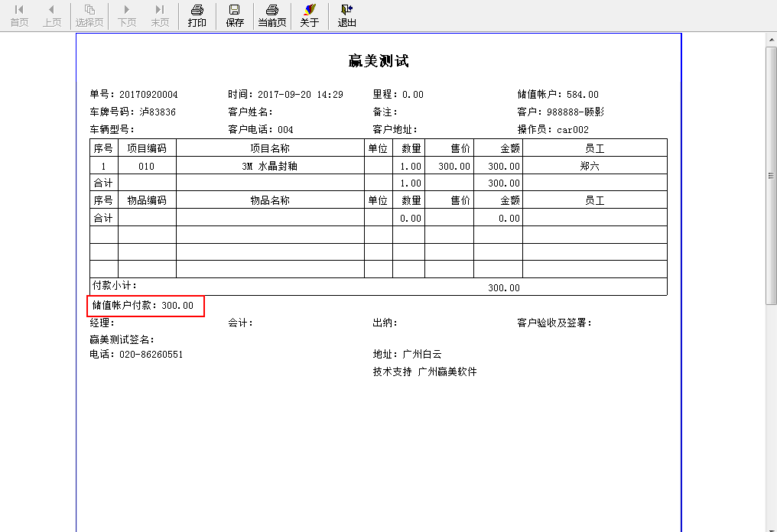Exit the preview with 退出 button

(x=347, y=15)
